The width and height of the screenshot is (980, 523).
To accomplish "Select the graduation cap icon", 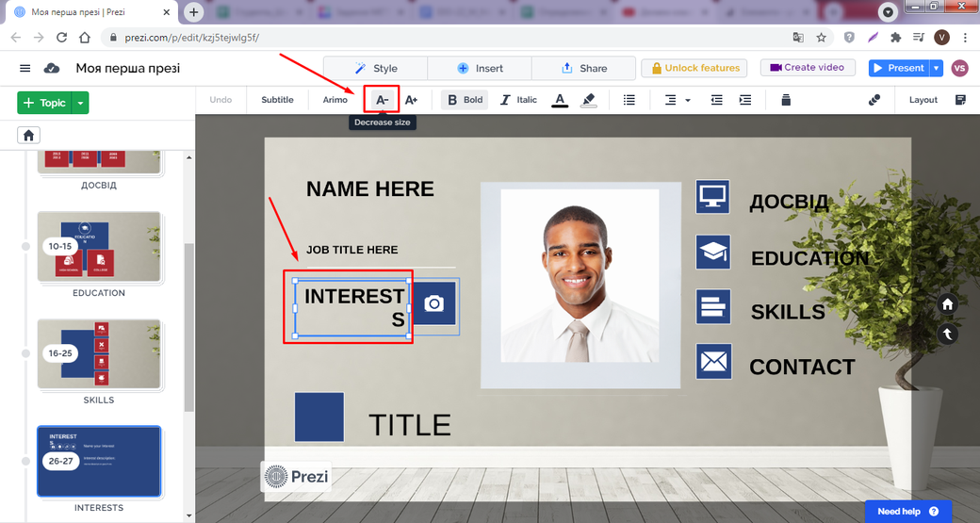I will (x=713, y=252).
